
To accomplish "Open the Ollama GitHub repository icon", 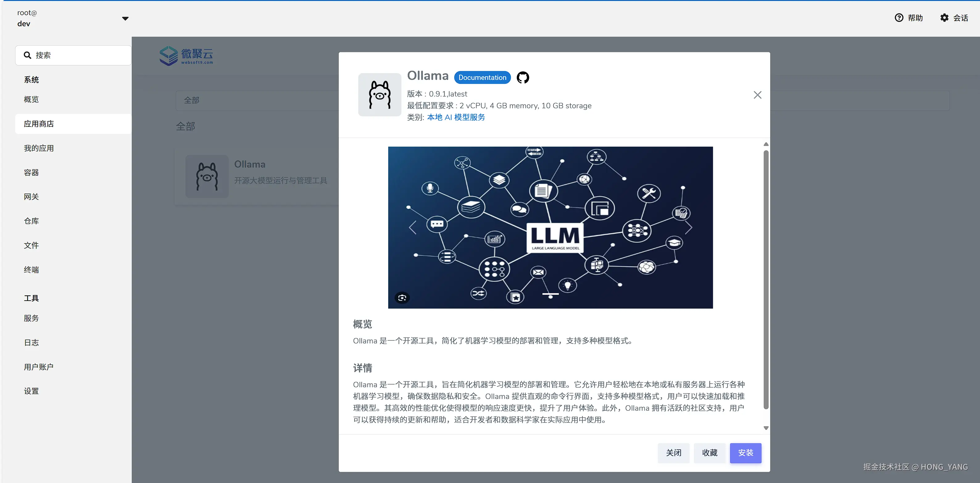I will coord(523,78).
